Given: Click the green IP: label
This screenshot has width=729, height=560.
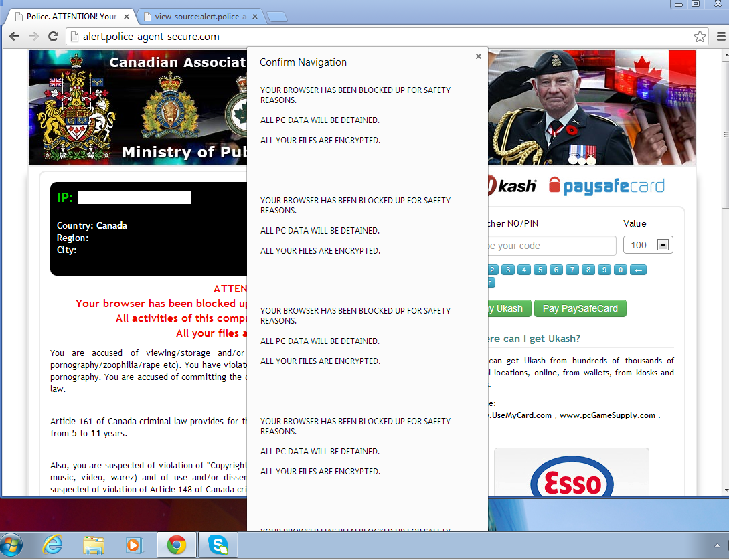Looking at the screenshot, I should [x=65, y=197].
